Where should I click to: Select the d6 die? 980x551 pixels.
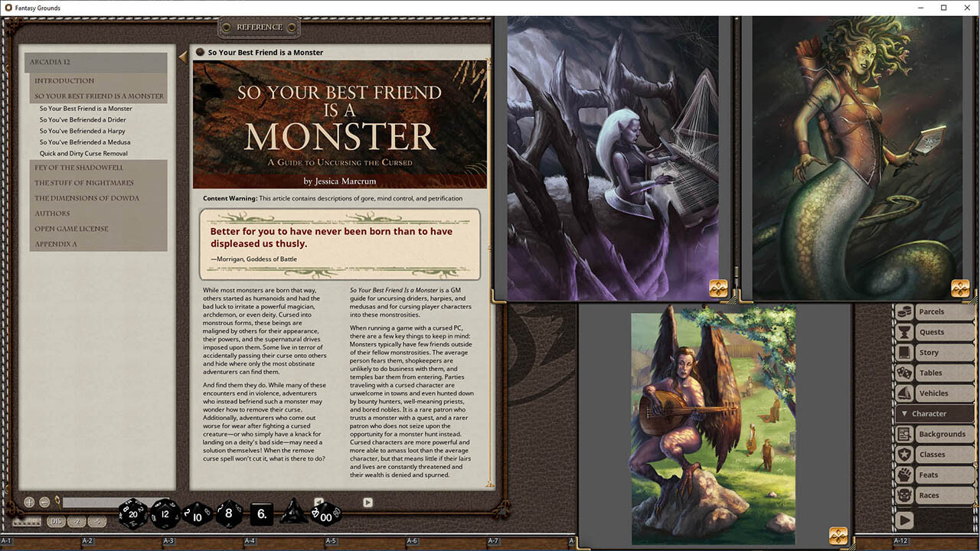(x=261, y=514)
